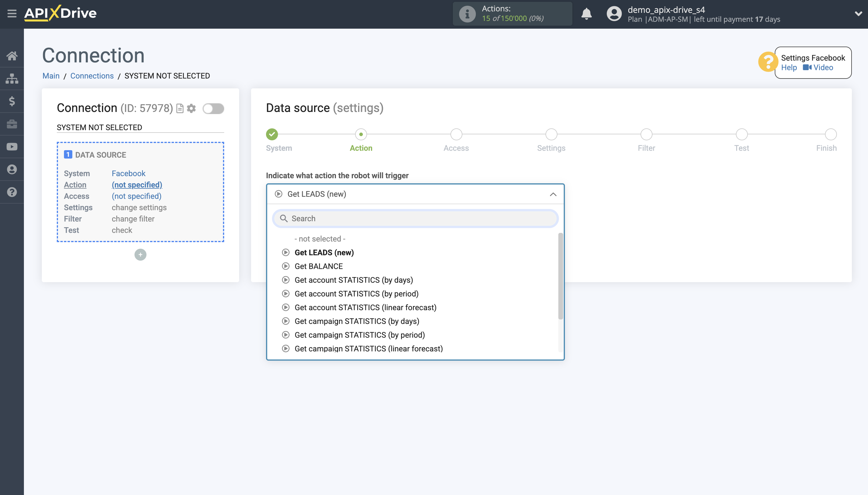Screen dimensions: 868x495
Task: Click the connection document icon
Action: [x=180, y=108]
